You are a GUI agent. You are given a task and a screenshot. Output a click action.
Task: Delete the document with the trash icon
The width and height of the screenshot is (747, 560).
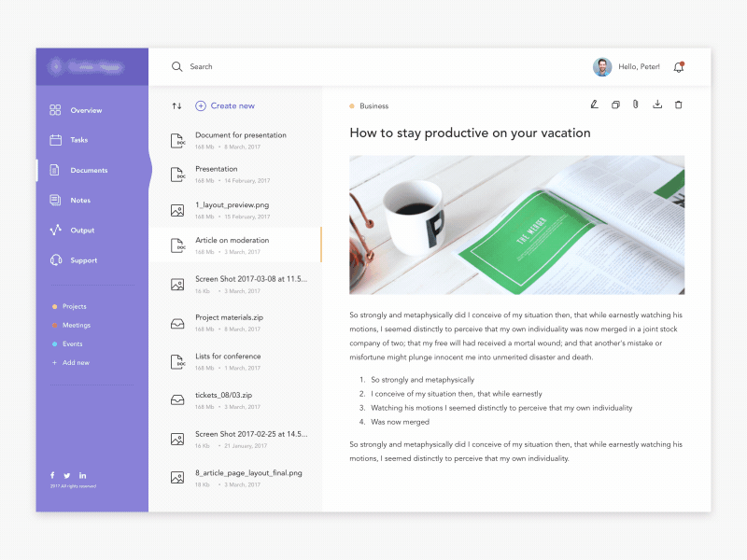(x=679, y=105)
